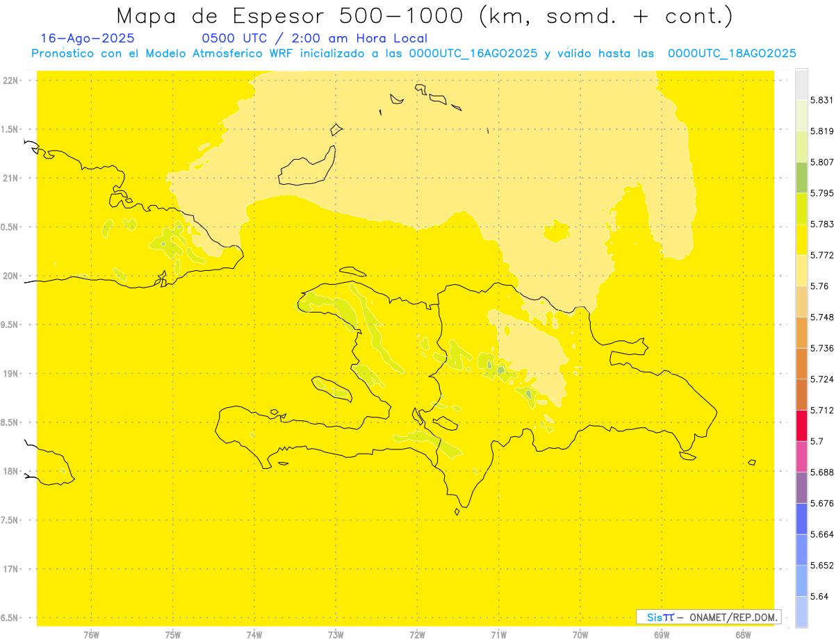Click the legend value 5.831

[822, 100]
